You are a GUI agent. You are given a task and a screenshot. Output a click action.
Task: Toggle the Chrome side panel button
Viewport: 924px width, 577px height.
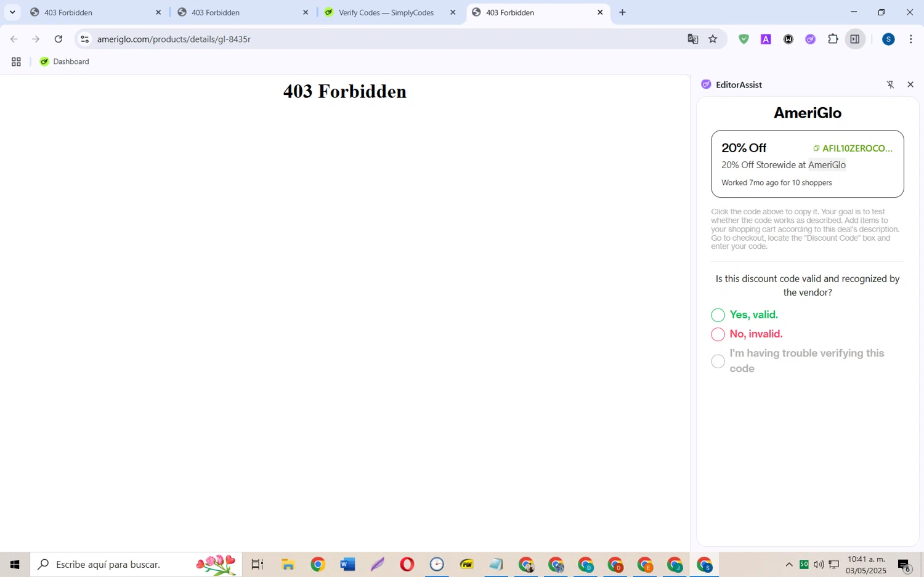click(855, 39)
